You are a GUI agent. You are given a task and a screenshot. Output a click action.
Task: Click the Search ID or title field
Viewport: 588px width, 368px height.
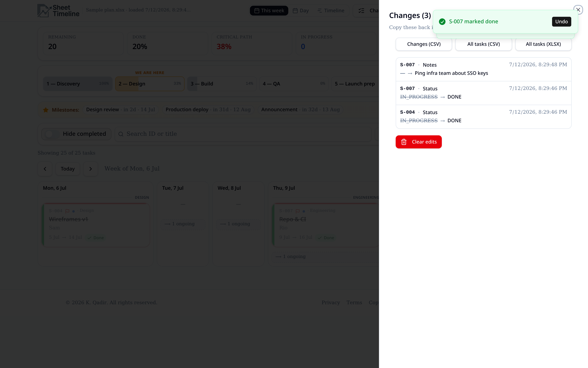pyautogui.click(x=243, y=134)
